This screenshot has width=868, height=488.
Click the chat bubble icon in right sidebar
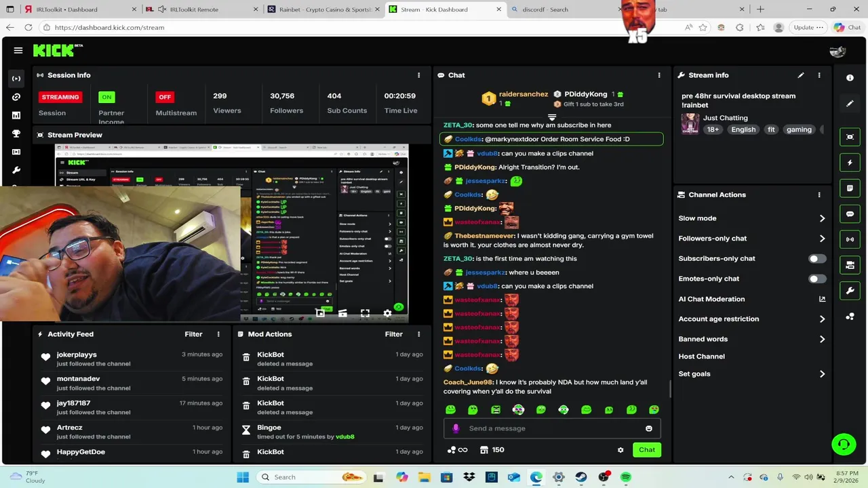point(850,213)
